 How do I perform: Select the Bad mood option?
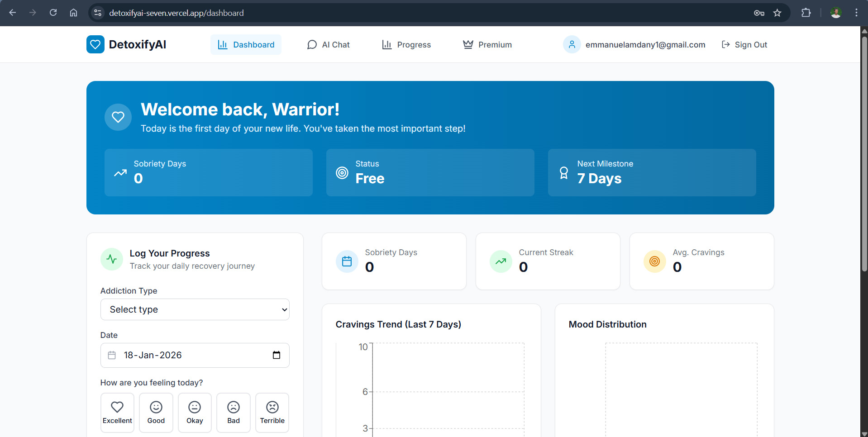click(234, 413)
